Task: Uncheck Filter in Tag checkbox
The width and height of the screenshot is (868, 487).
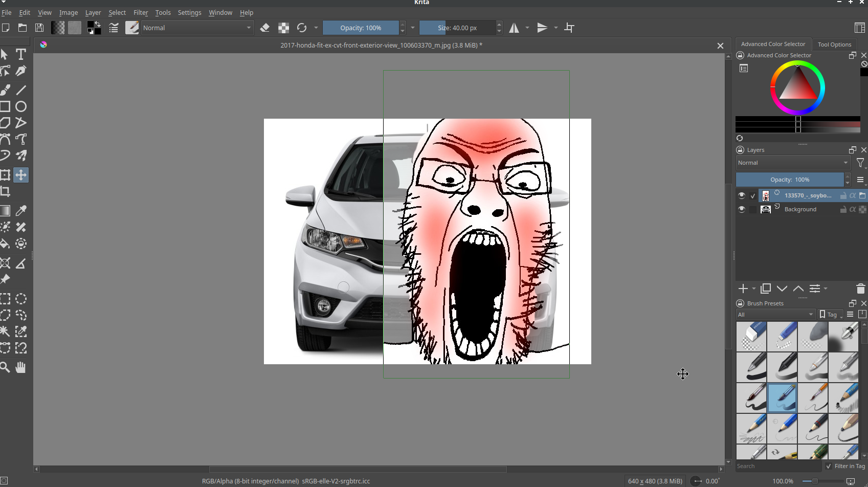Action: 829,466
